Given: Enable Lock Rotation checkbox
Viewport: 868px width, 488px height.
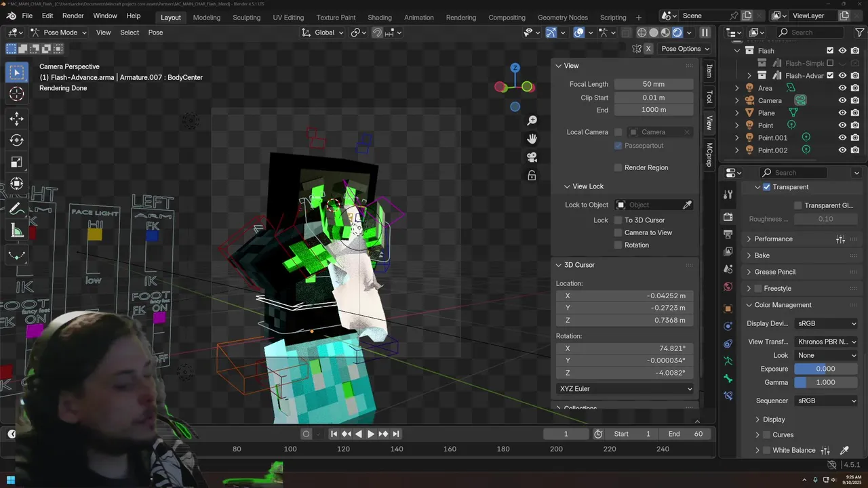Looking at the screenshot, I should coord(618,245).
